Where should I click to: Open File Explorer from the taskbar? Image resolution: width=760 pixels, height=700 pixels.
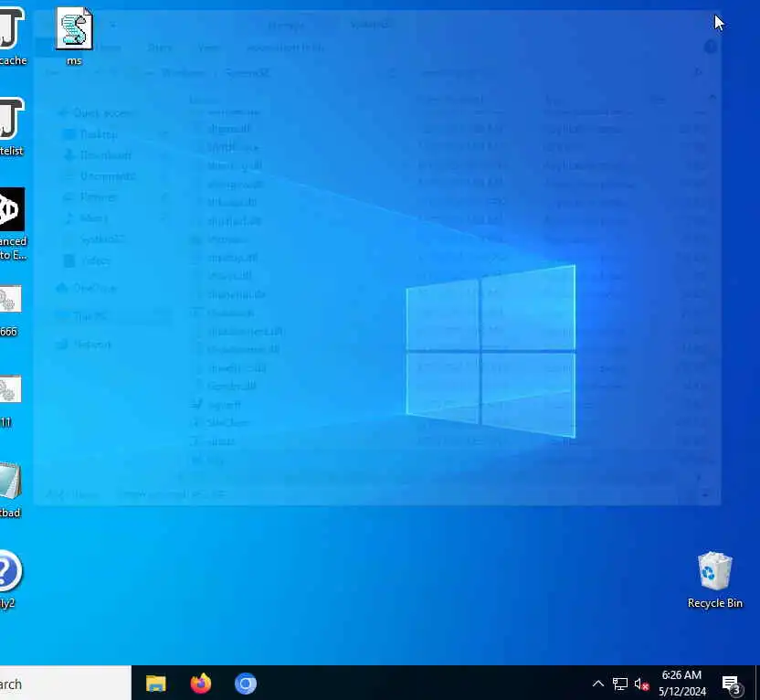156,684
